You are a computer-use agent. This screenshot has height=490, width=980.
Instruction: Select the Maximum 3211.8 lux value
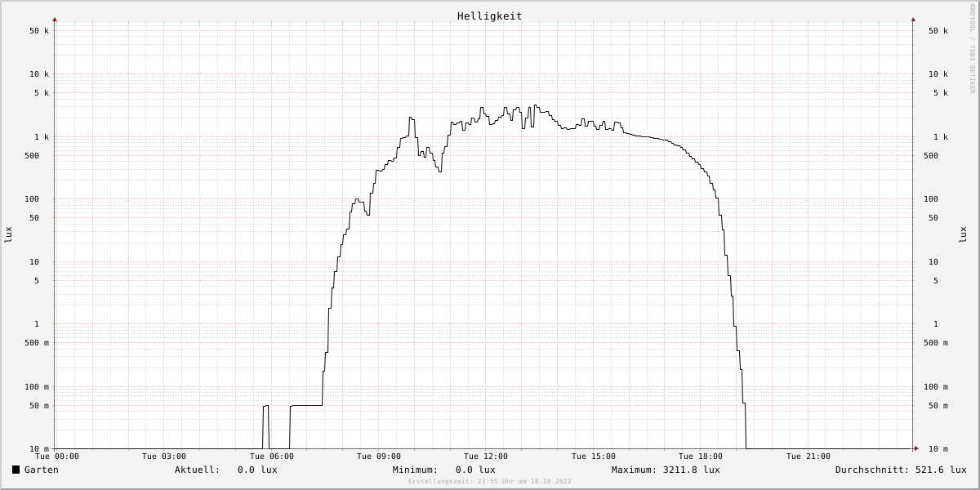click(x=666, y=470)
